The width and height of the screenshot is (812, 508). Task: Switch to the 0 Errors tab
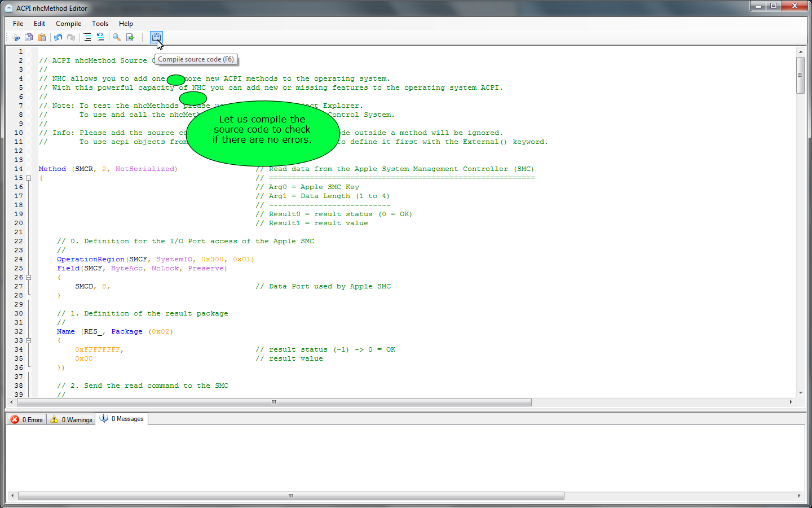tap(27, 419)
